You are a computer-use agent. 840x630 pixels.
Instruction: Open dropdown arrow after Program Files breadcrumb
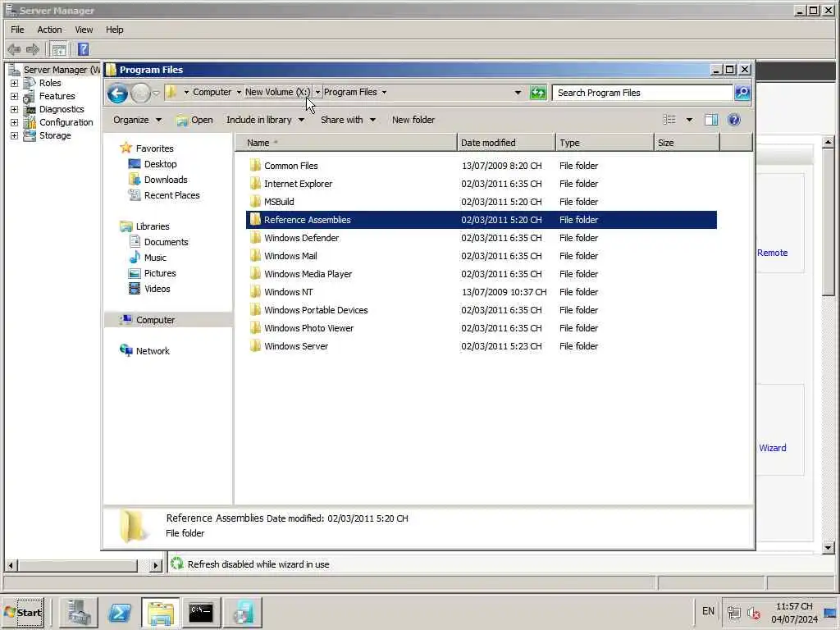coord(384,92)
